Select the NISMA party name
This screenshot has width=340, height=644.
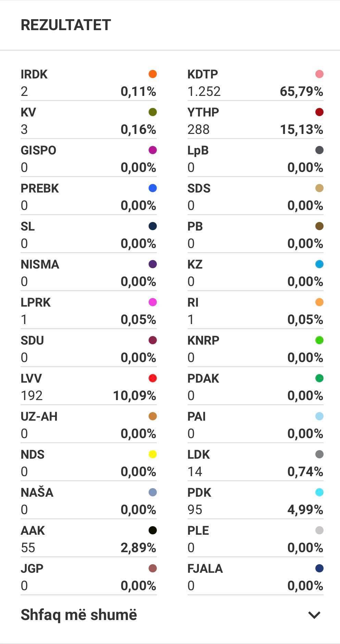tap(40, 264)
